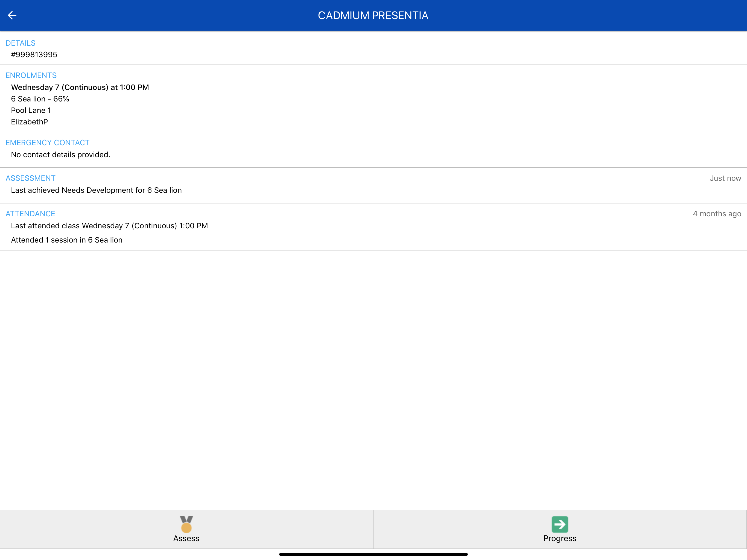
Task: Tap Last attended class Wednesday 7 line
Action: click(x=109, y=226)
